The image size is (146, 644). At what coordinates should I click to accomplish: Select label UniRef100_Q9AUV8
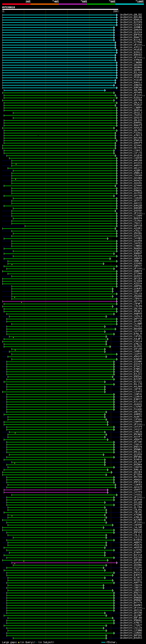(x=131, y=30)
